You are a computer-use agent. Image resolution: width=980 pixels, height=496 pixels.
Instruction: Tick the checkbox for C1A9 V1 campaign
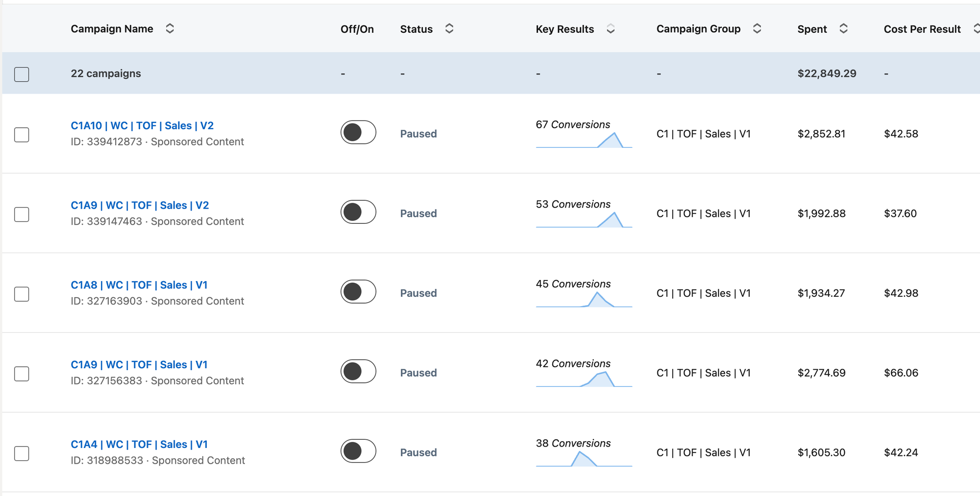click(x=22, y=374)
